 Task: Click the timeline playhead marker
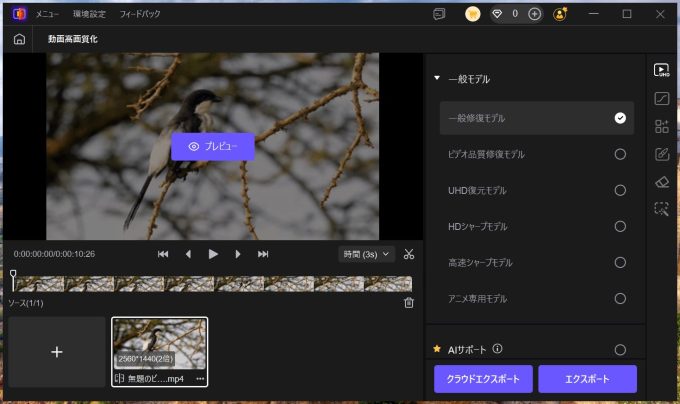click(13, 274)
